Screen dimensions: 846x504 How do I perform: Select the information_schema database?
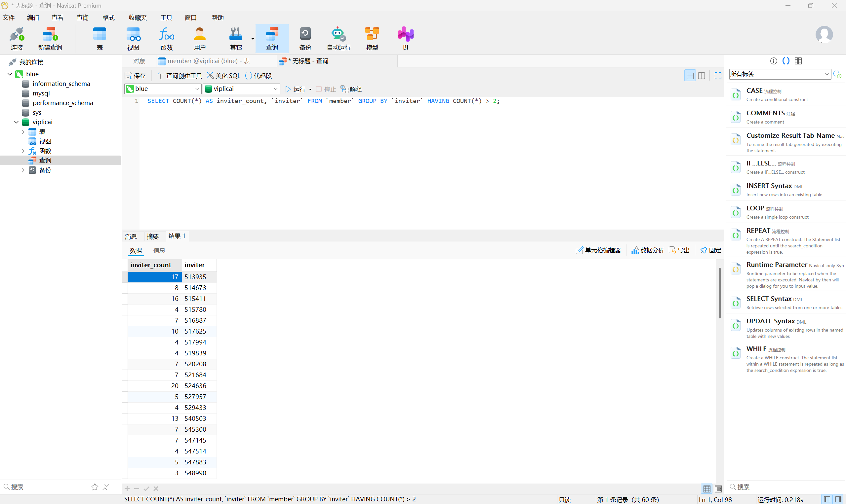tap(61, 84)
